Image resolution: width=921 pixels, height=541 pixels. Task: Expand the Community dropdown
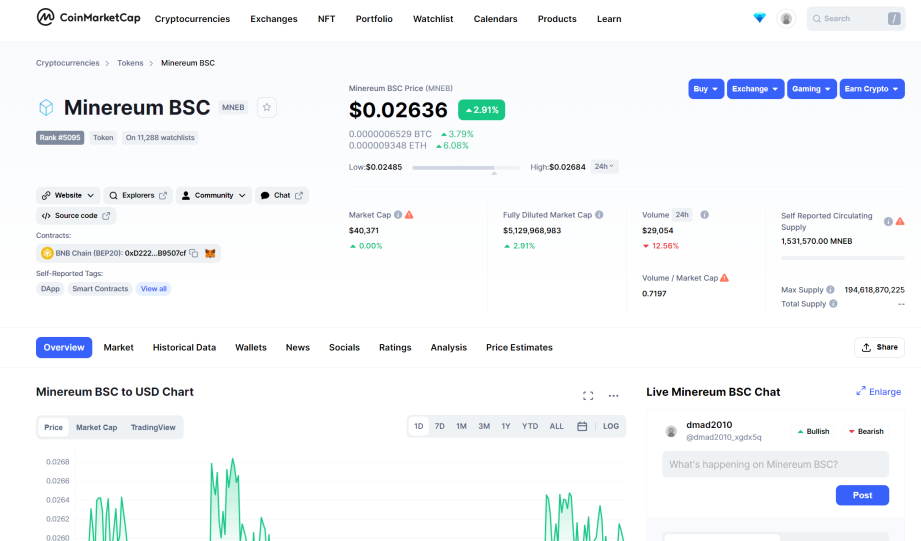coord(214,196)
